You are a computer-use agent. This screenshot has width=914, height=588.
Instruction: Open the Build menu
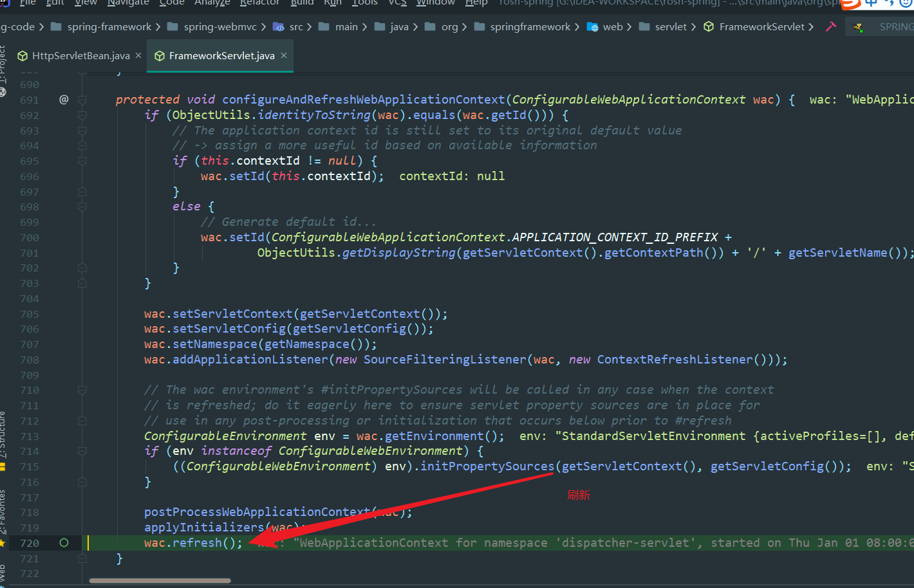coord(302,3)
